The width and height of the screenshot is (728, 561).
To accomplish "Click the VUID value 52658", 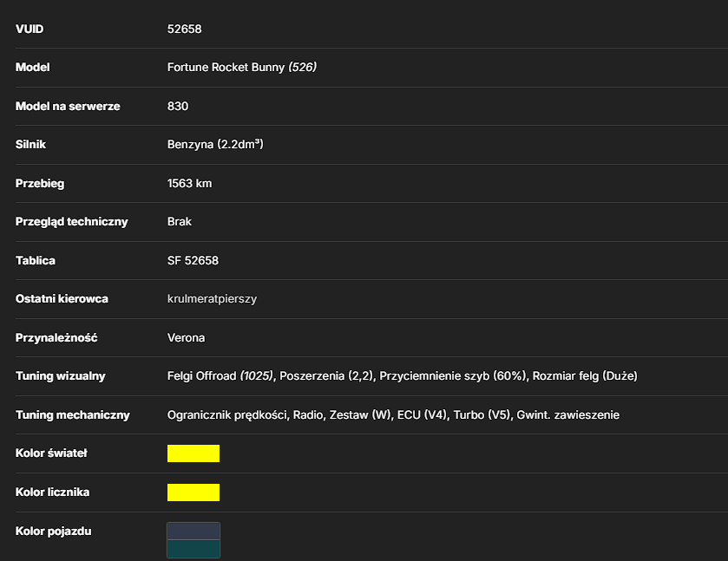I will click(184, 29).
